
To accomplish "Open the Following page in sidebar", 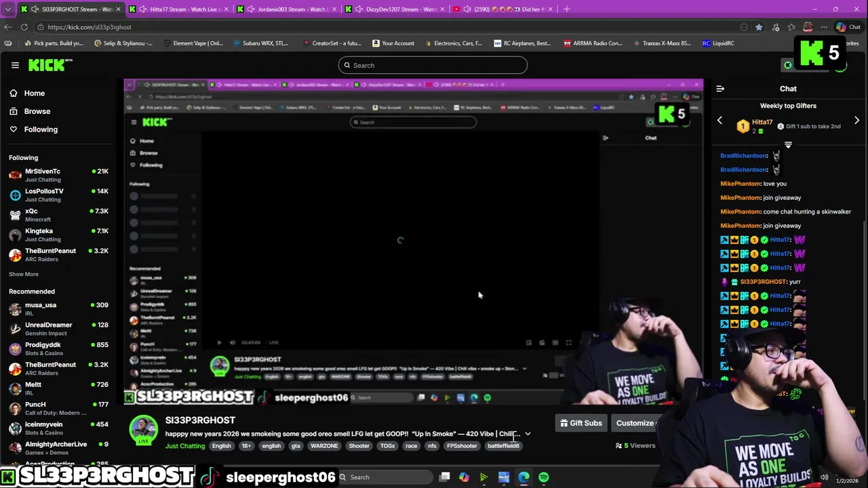I will point(41,129).
